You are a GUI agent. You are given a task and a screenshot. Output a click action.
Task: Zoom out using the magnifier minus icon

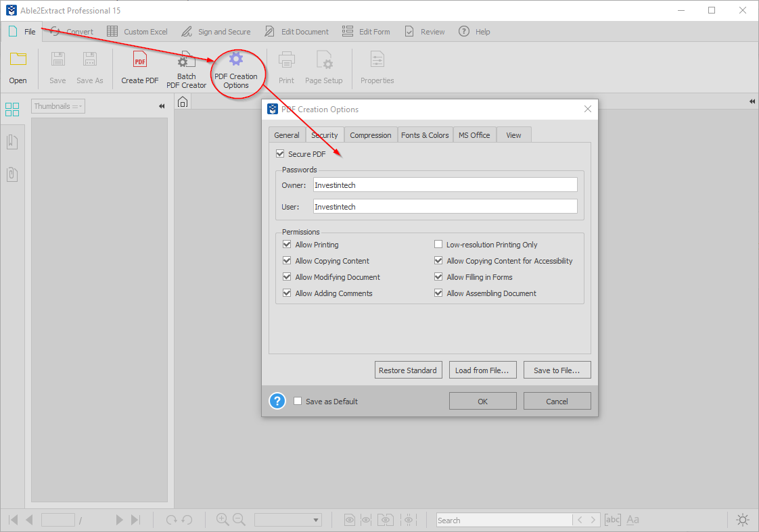coord(239,519)
